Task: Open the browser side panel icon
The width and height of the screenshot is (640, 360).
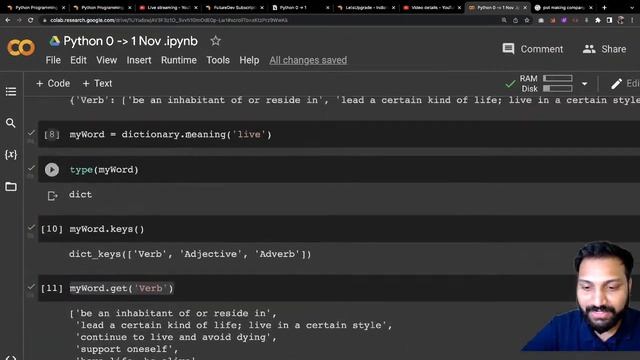Action: (609, 20)
